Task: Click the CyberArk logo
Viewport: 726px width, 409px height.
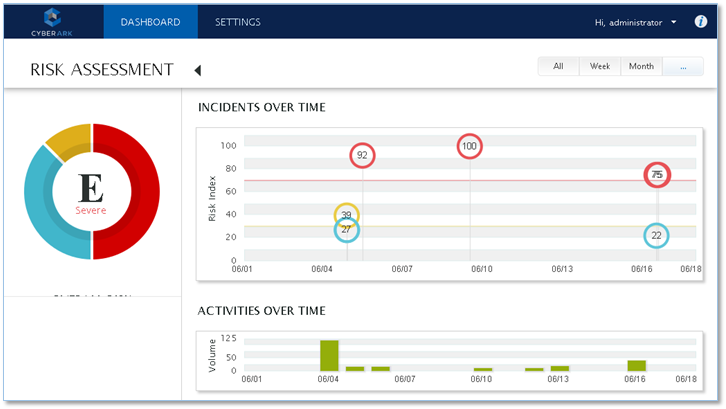Action: 52,21
